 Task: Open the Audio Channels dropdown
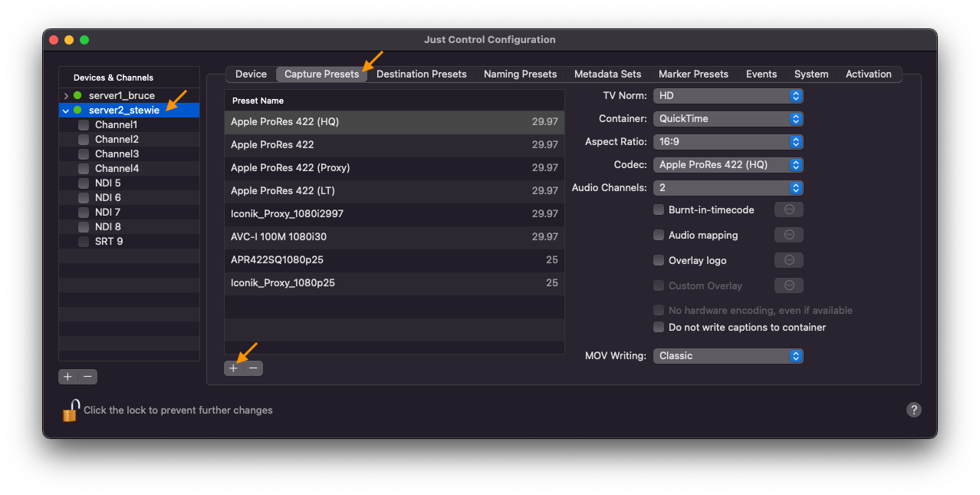[x=728, y=188]
